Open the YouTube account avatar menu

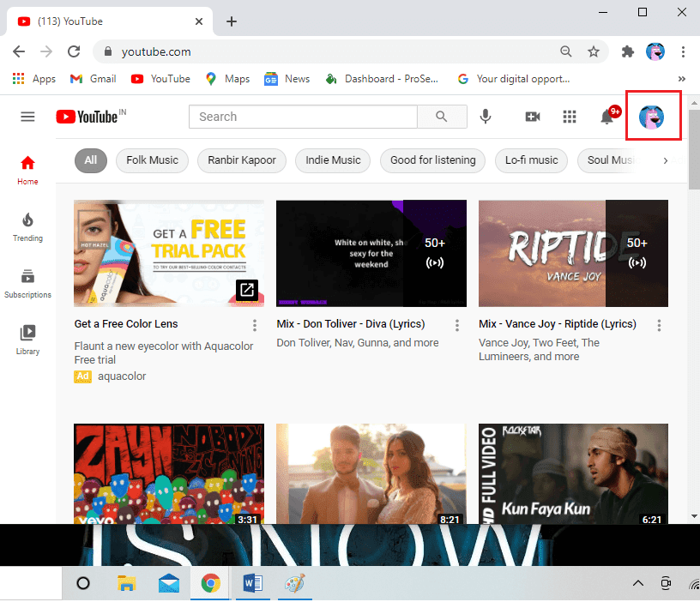[x=651, y=117]
